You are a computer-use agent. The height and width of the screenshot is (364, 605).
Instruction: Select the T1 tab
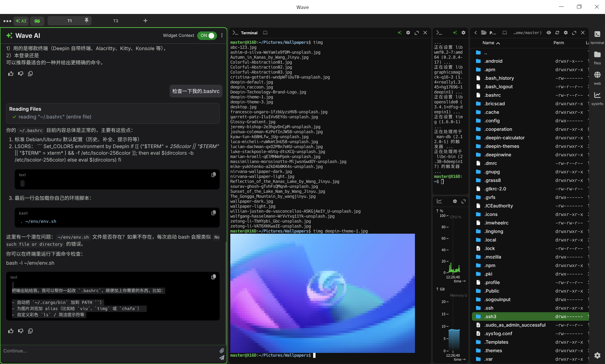pyautogui.click(x=69, y=21)
